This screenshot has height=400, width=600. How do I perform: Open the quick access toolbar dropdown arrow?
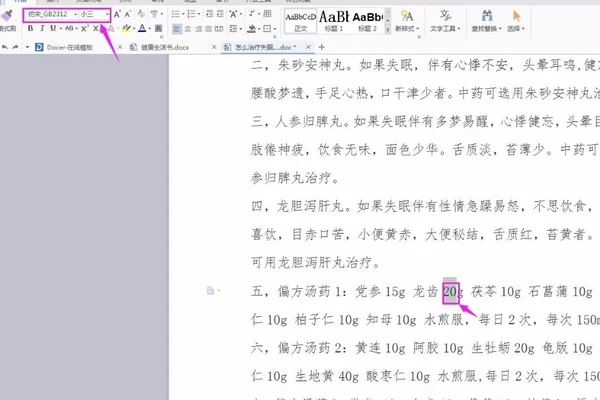(27, 47)
